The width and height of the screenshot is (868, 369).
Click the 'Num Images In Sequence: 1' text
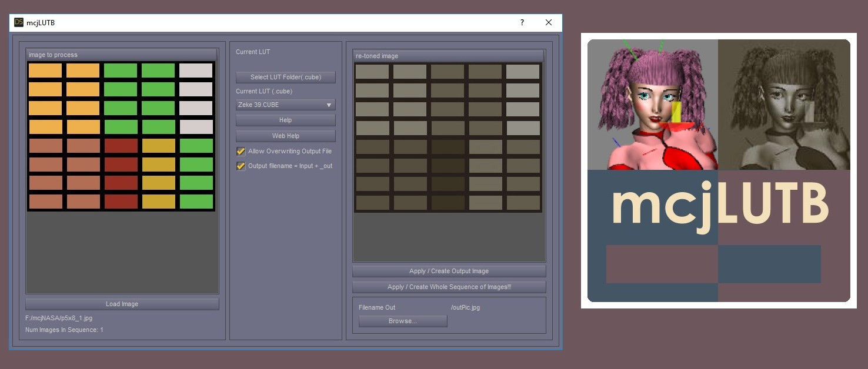coord(64,330)
